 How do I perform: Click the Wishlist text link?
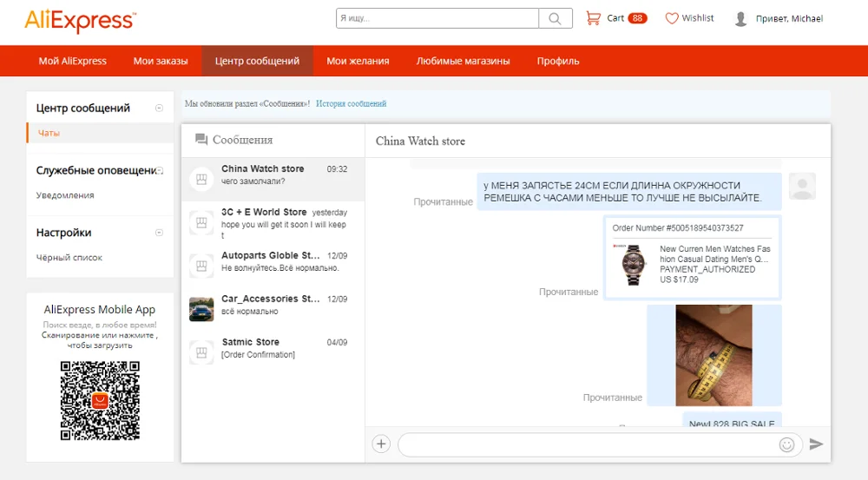pos(698,18)
